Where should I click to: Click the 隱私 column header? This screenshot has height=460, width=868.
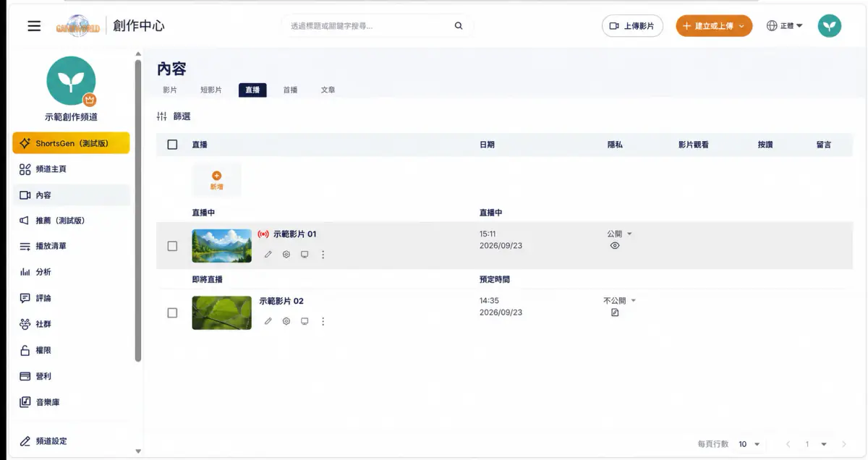615,145
